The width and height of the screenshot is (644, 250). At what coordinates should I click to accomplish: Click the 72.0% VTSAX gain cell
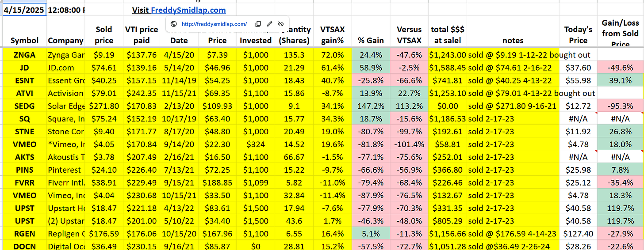(332, 55)
